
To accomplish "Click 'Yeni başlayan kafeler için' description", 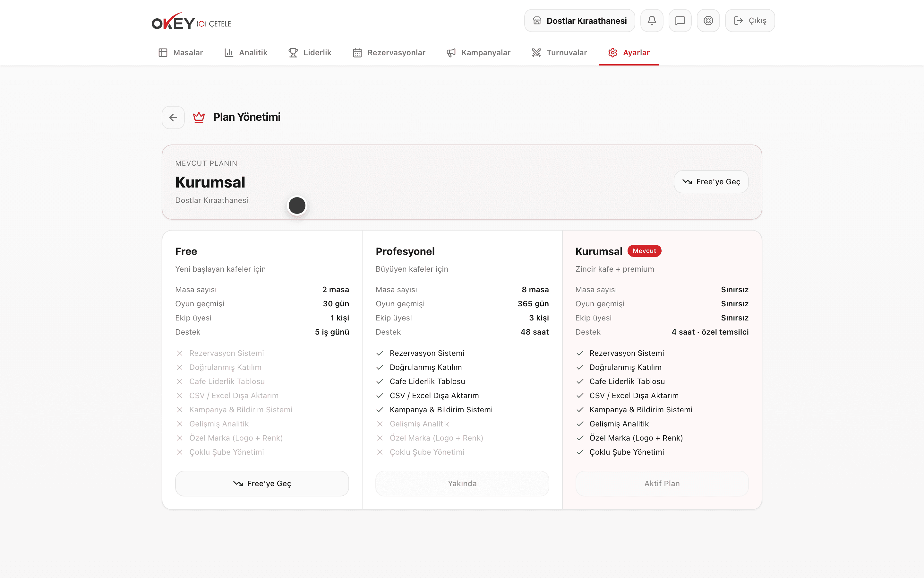I will click(x=220, y=269).
